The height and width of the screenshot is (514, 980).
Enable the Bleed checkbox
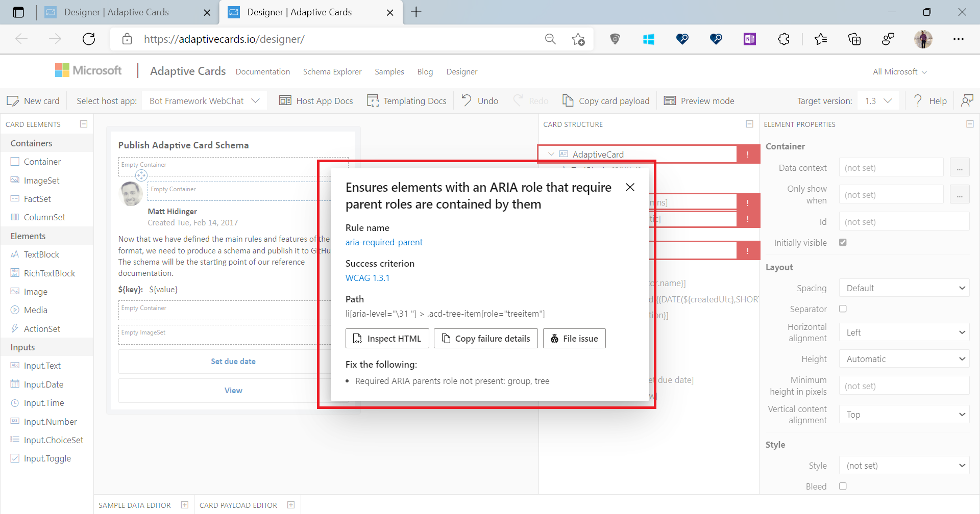click(843, 486)
